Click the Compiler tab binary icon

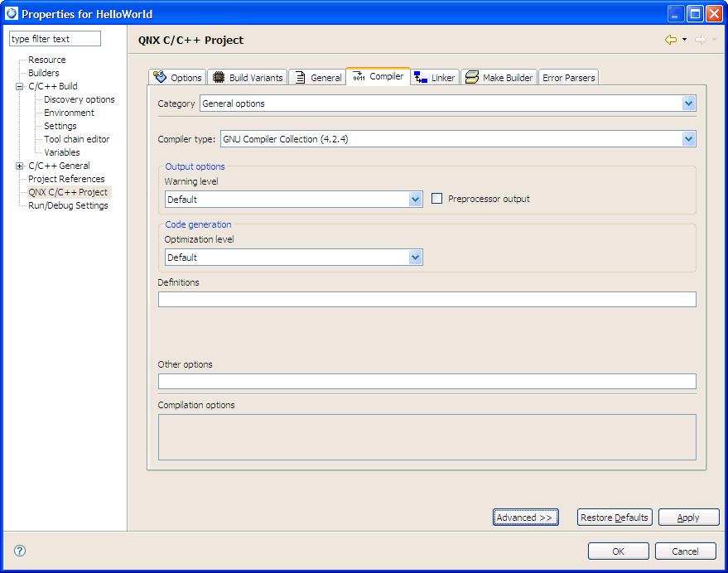[x=359, y=77]
